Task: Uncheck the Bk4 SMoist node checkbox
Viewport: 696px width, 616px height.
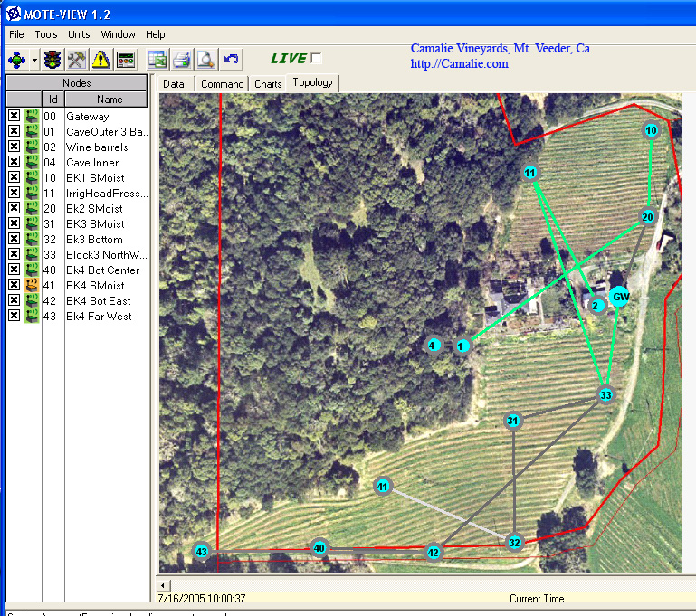Action: pyautogui.click(x=14, y=286)
